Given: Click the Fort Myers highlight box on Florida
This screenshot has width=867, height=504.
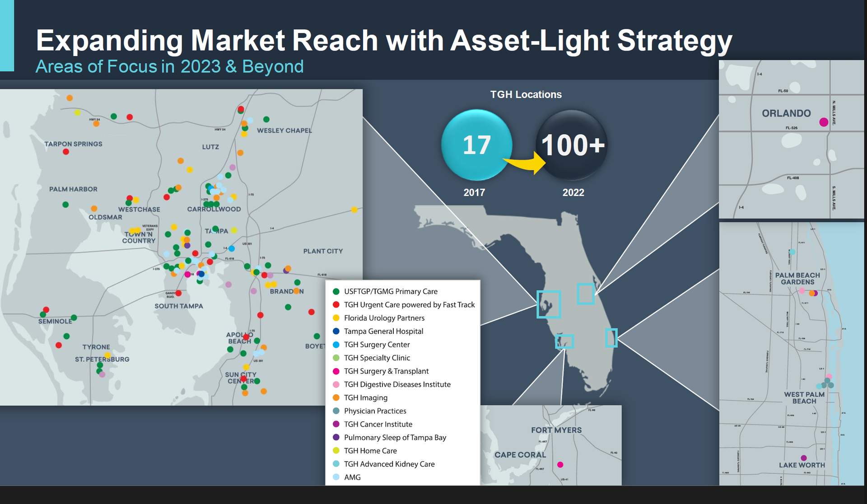Looking at the screenshot, I should pyautogui.click(x=564, y=341).
